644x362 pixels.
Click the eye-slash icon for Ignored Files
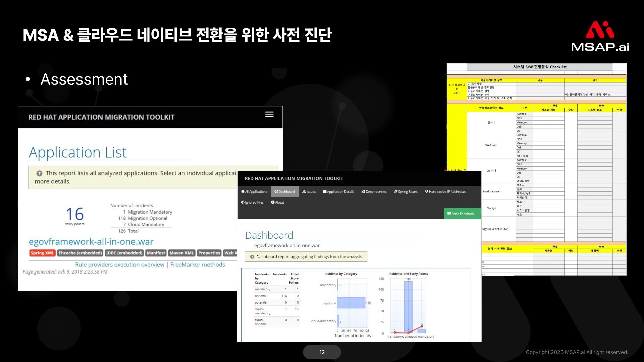[x=243, y=202]
